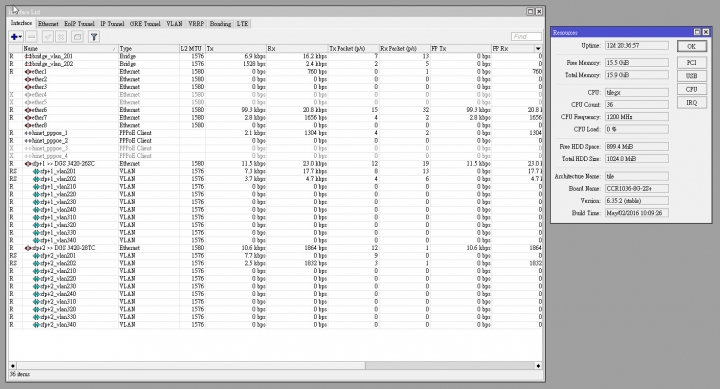This screenshot has width=720, height=389.
Task: Click the IRQ button in Resources
Action: (x=692, y=102)
